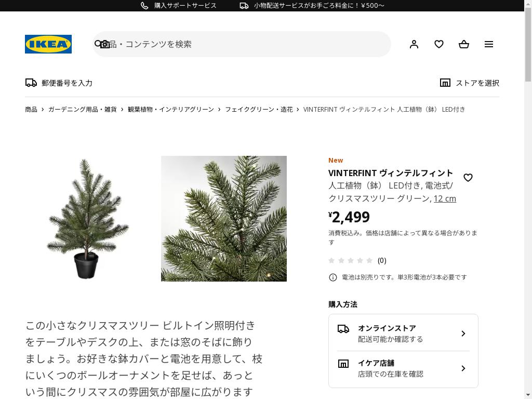Screen dimensions: 532x399
Task: Click the truck icon by 郵便番号を入力
Action: 31,83
